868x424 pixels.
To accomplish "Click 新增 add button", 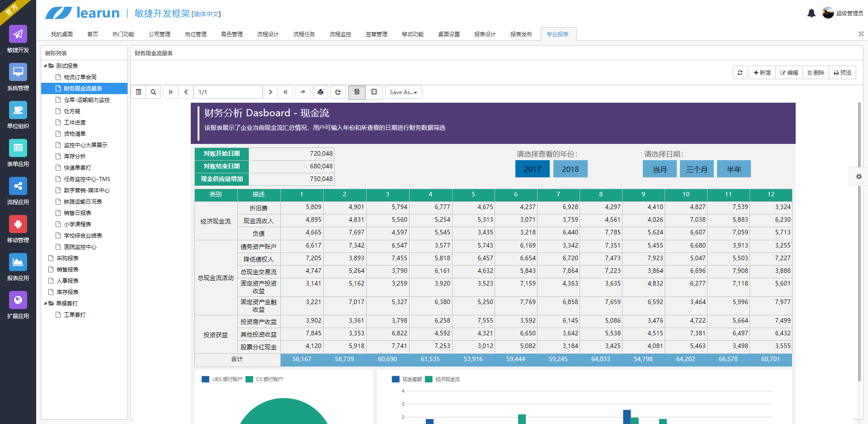I will pos(762,72).
